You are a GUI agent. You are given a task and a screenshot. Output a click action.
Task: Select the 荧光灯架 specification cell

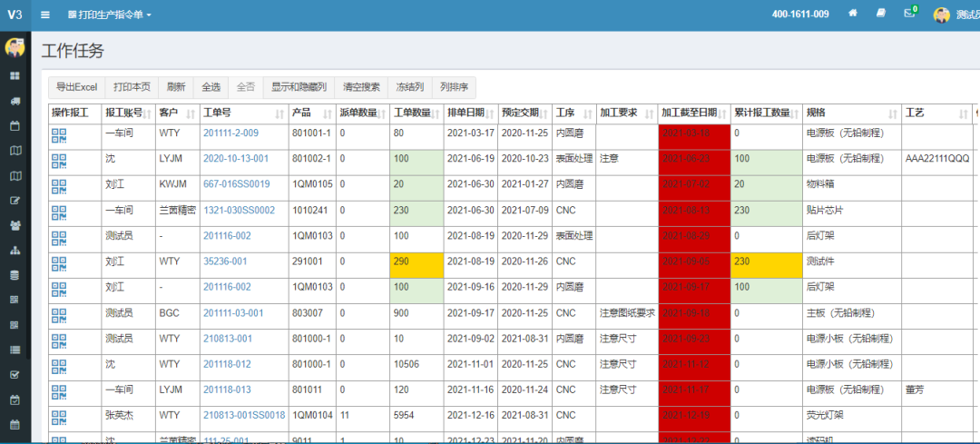tap(852, 419)
